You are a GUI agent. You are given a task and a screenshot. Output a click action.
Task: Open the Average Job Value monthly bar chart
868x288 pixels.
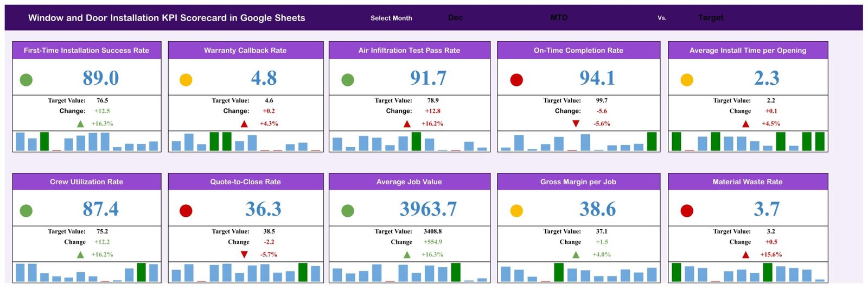click(x=410, y=272)
